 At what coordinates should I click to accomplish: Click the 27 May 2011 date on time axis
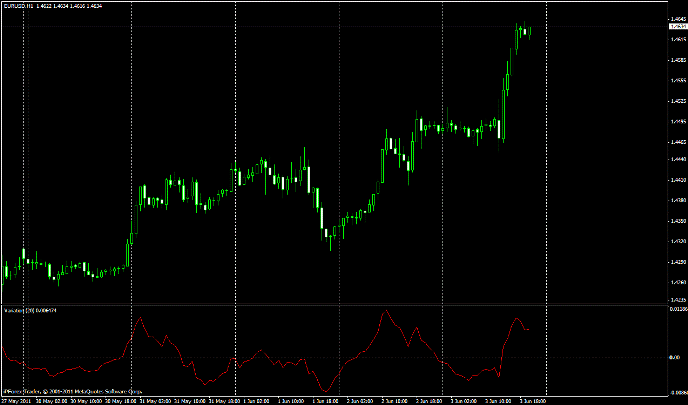point(14,400)
